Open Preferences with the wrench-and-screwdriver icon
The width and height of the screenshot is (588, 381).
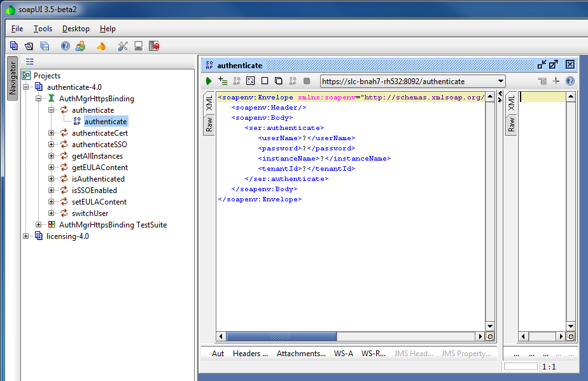[x=123, y=46]
